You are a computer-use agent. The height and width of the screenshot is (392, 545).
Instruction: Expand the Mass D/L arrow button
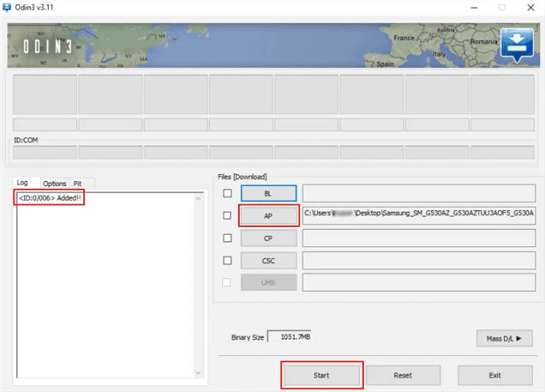(503, 338)
